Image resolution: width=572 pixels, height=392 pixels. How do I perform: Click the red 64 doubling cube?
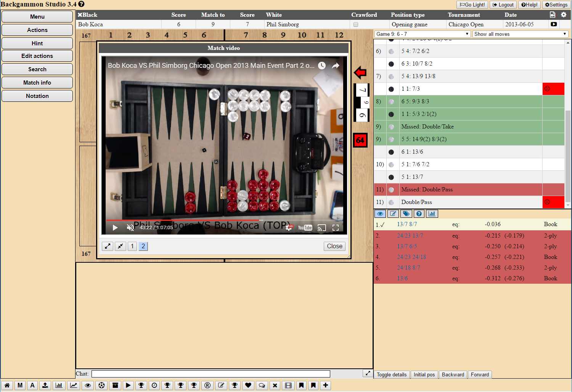(360, 140)
